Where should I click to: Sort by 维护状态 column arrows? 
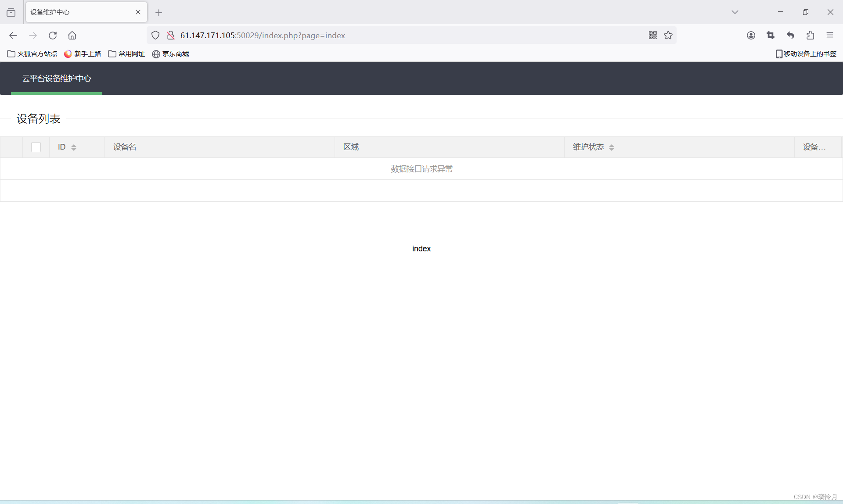click(x=612, y=147)
